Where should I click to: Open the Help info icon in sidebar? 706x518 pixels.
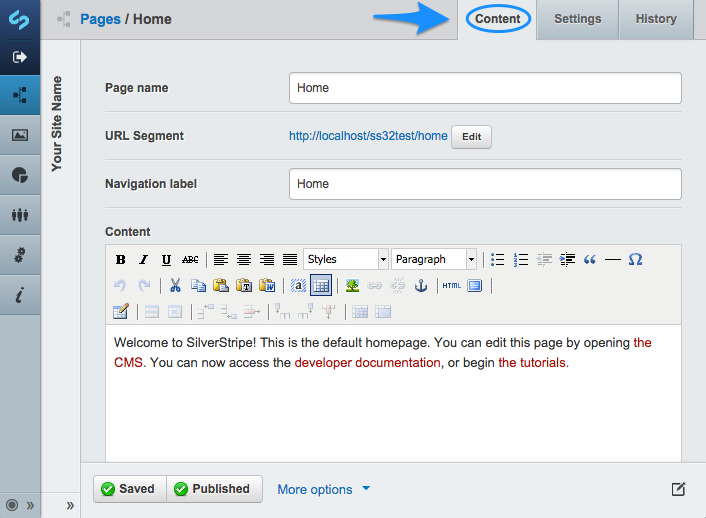(20, 295)
